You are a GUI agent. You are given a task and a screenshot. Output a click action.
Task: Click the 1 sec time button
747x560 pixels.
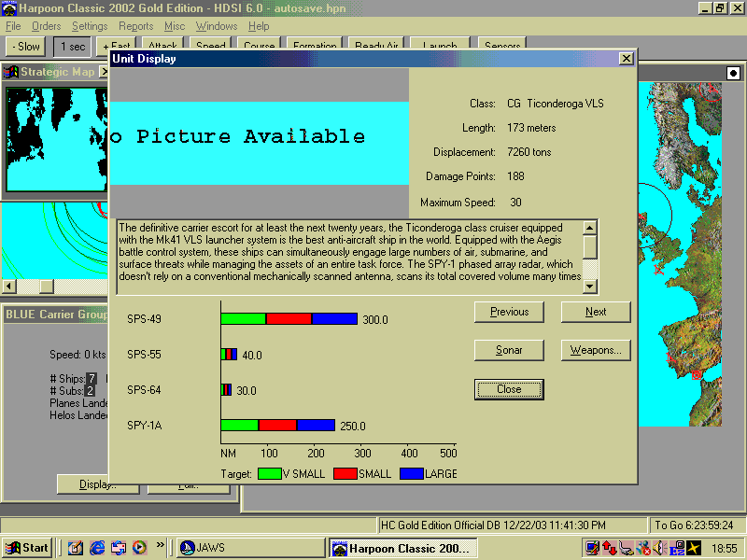(73, 47)
